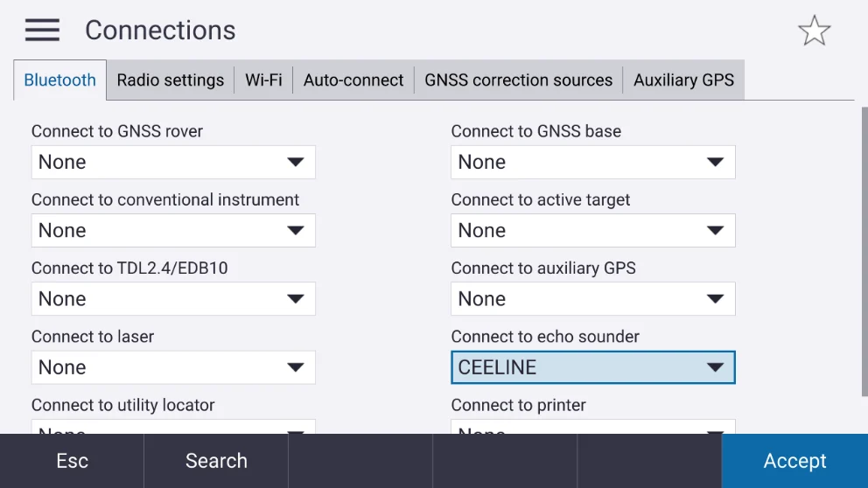Screen dimensions: 868x488
Task: Click the 'Connections' screen title
Action: [x=160, y=31]
